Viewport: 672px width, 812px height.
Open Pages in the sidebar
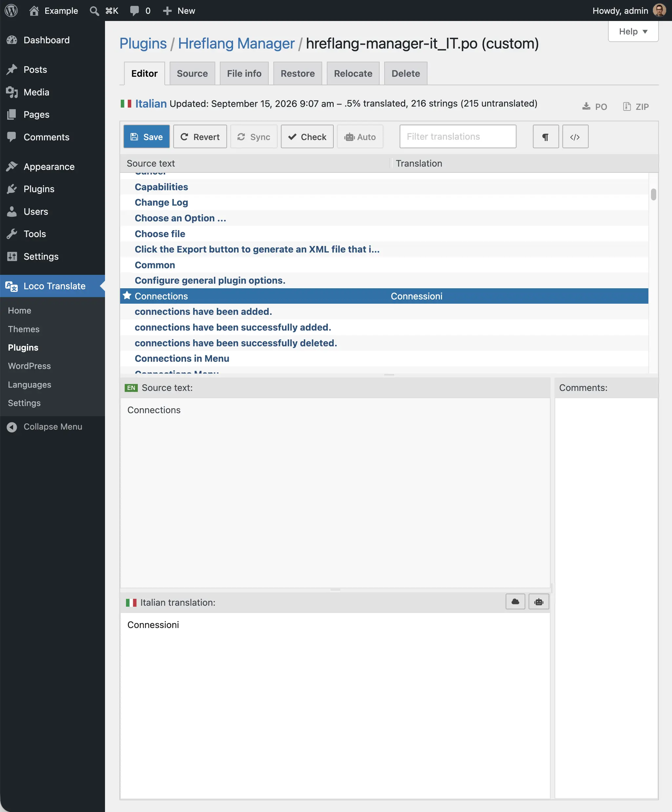pyautogui.click(x=52, y=114)
